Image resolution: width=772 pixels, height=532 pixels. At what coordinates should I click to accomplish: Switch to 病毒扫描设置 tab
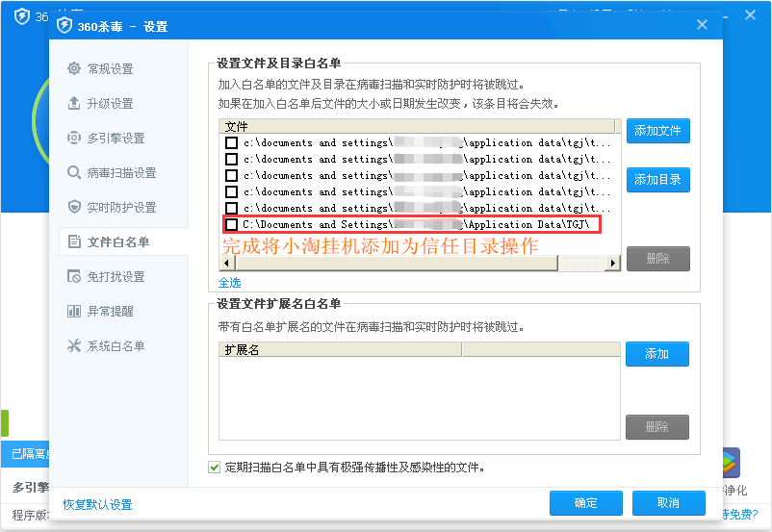click(121, 173)
